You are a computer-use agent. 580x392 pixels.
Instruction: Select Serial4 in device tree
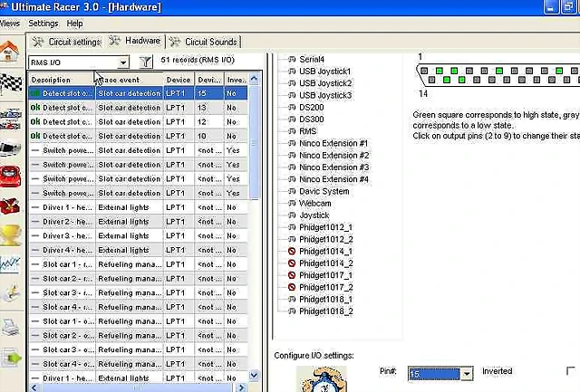click(312, 59)
